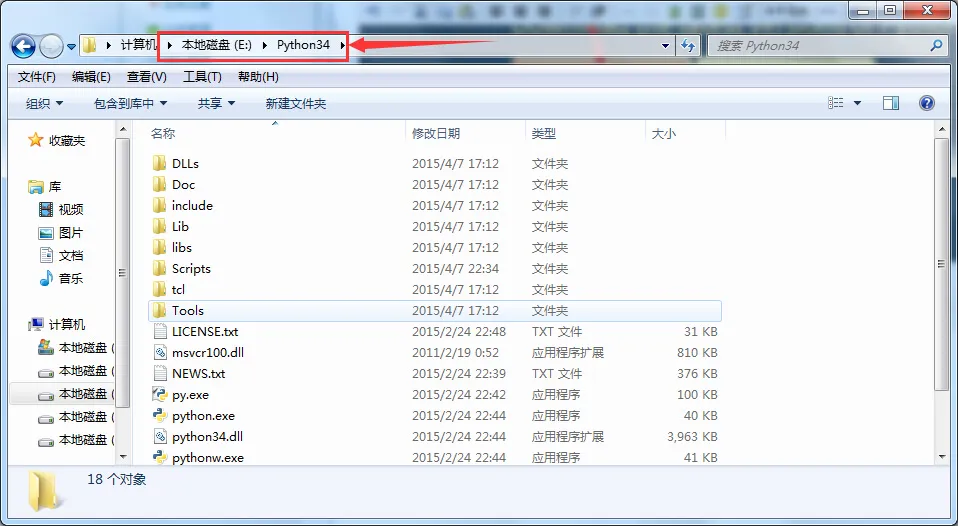Open the 共享 dropdown

(x=216, y=104)
